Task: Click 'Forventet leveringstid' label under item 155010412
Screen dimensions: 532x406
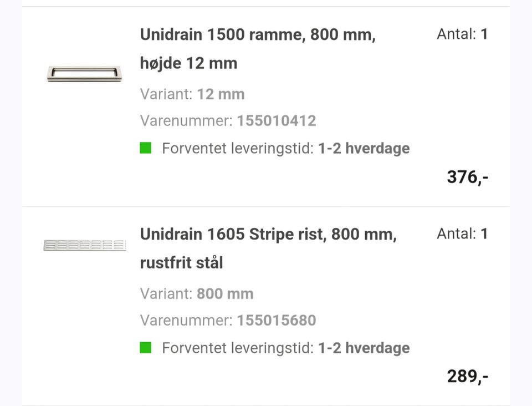Action: [x=238, y=149]
